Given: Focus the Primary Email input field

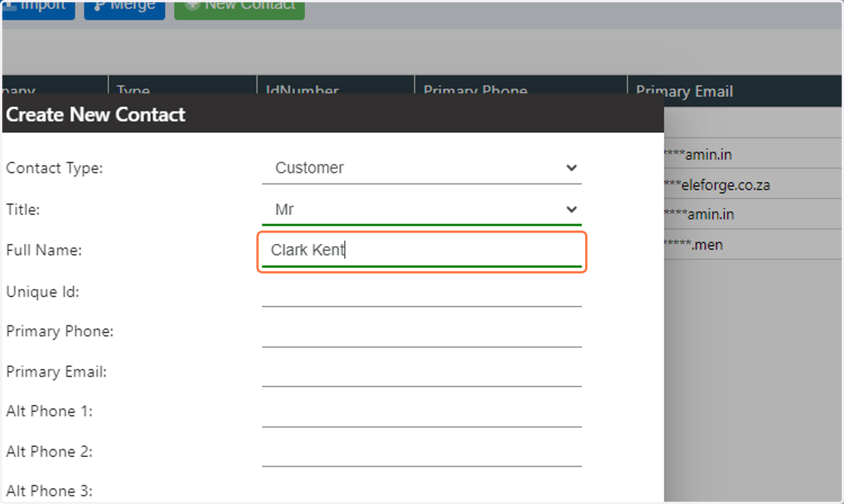Looking at the screenshot, I should (421, 373).
